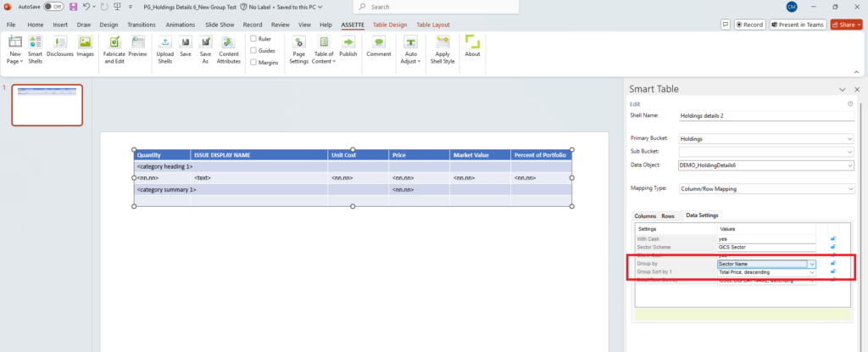Click Save As in the ribbon
This screenshot has width=868, height=352.
pyautogui.click(x=205, y=50)
